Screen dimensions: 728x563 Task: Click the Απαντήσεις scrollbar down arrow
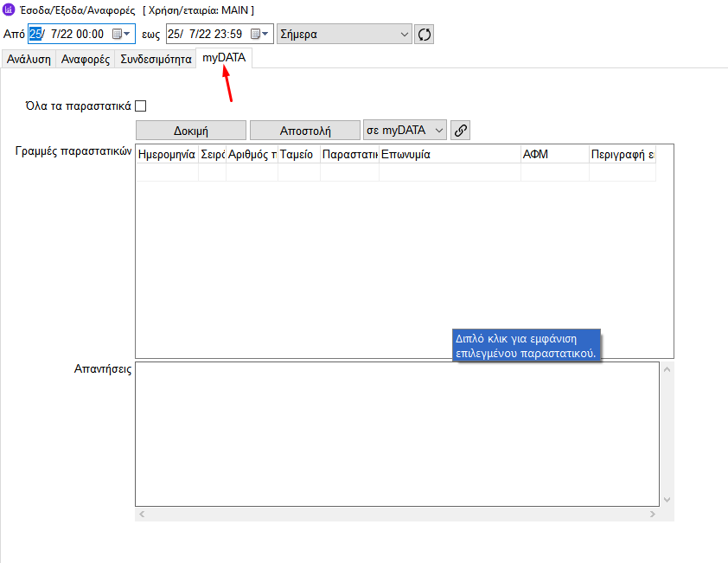tap(667, 500)
